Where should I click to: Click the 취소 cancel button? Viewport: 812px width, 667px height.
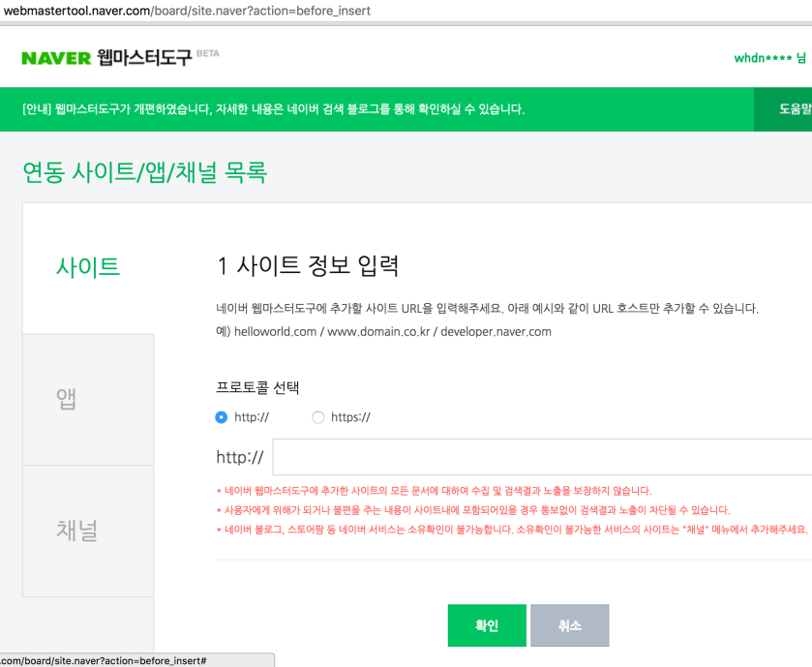[x=570, y=624]
